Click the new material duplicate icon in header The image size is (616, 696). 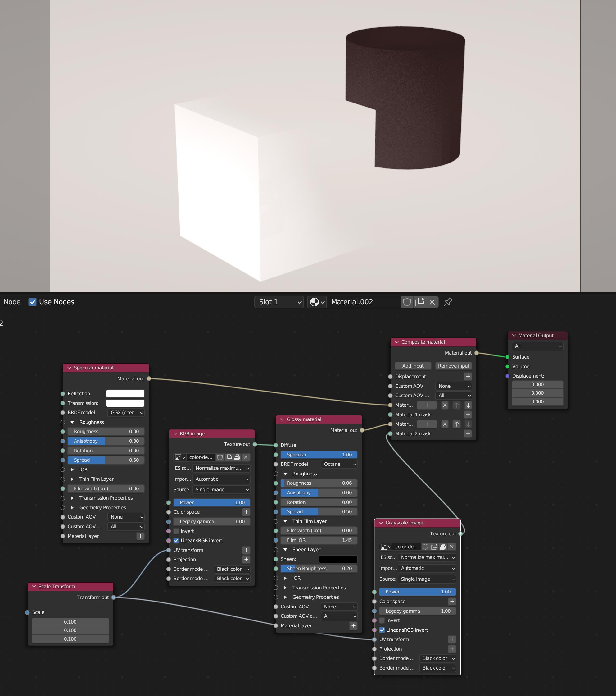(x=420, y=302)
